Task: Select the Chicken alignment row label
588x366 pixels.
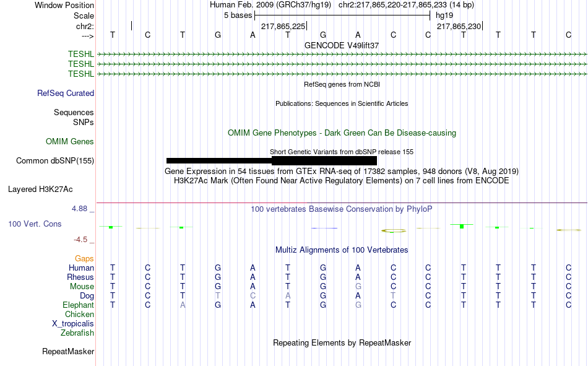Action: coord(79,314)
